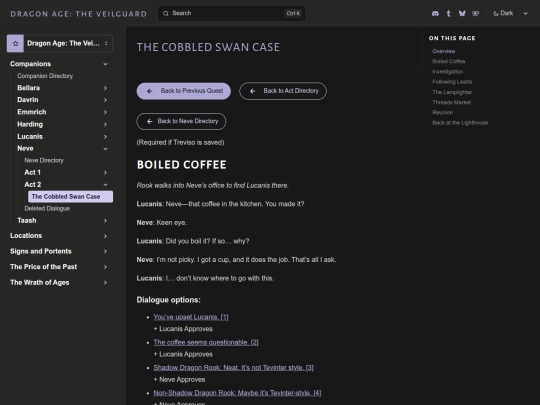The height and width of the screenshot is (405, 540).
Task: Open the Ko-fi icon link
Action: (x=476, y=13)
